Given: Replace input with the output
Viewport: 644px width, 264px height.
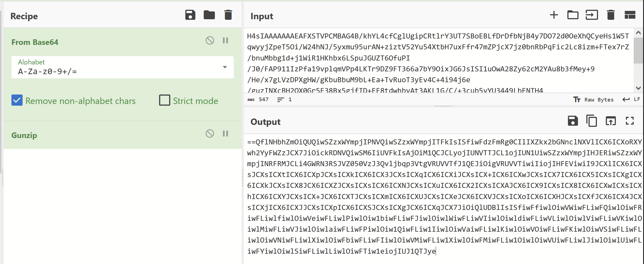Looking at the screenshot, I should (x=611, y=121).
